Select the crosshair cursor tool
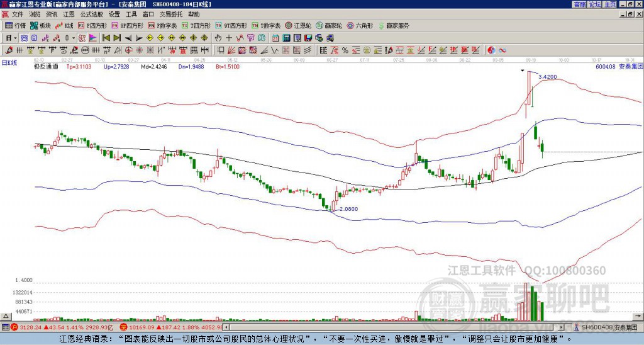 (x=229, y=38)
